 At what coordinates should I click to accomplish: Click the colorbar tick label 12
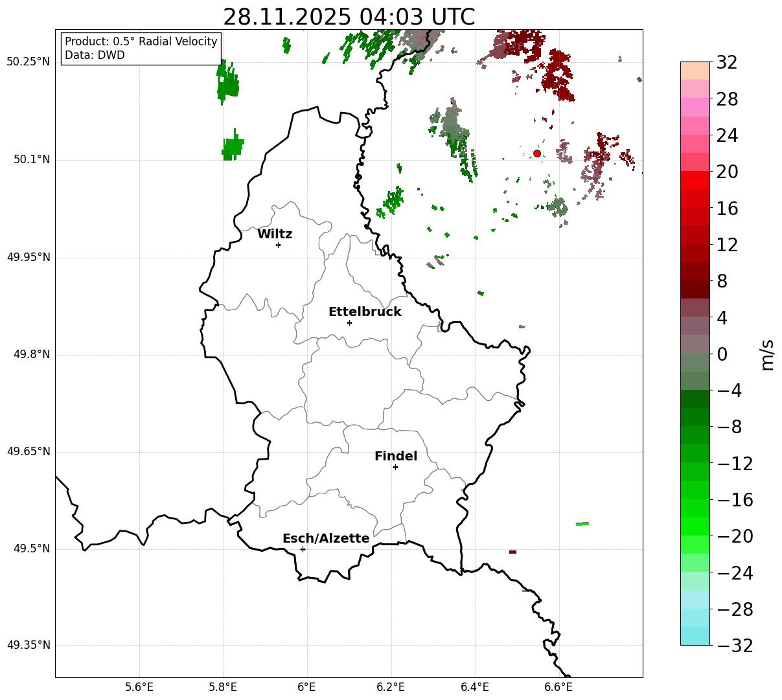pyautogui.click(x=727, y=245)
